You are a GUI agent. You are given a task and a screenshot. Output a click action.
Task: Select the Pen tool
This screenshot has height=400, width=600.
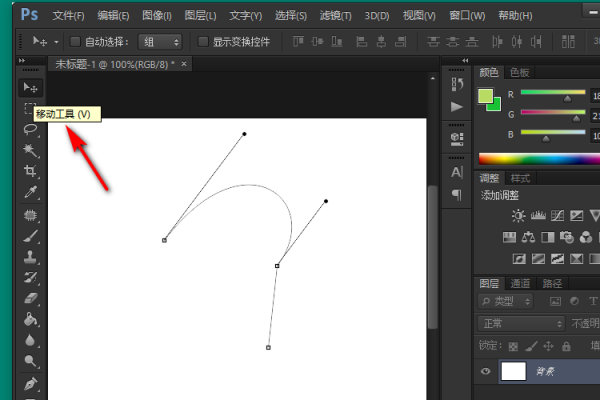pos(30,383)
